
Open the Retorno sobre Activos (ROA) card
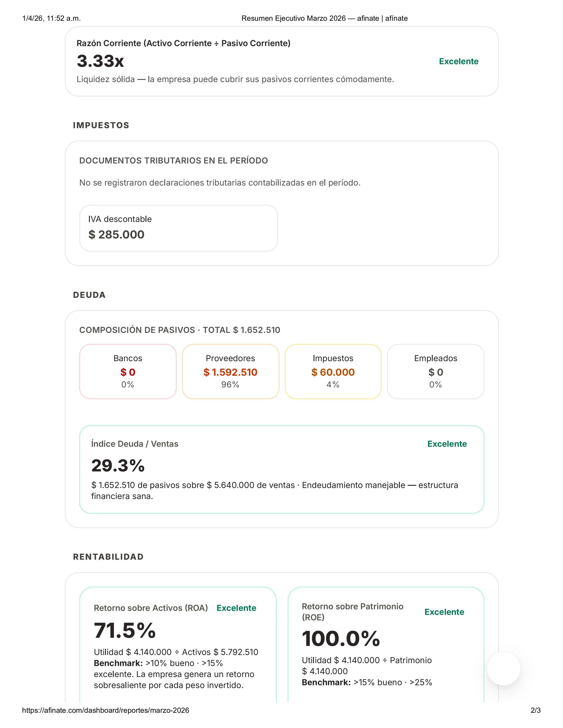(178, 643)
